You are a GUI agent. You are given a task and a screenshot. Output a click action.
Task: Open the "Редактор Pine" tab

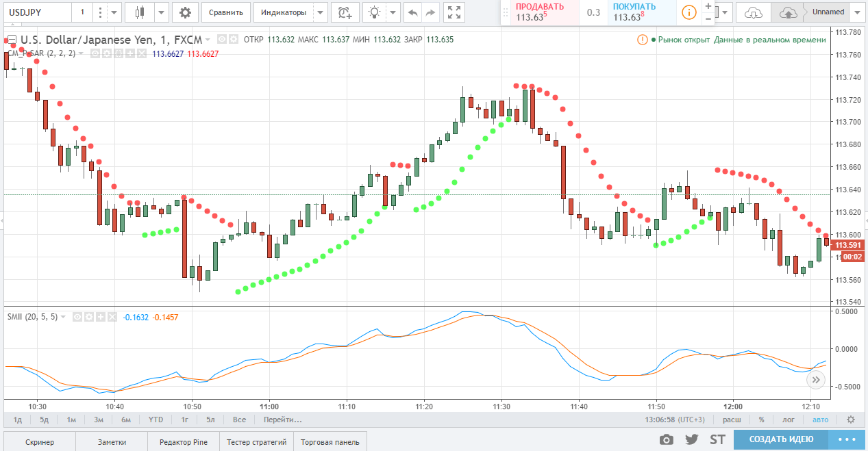184,442
